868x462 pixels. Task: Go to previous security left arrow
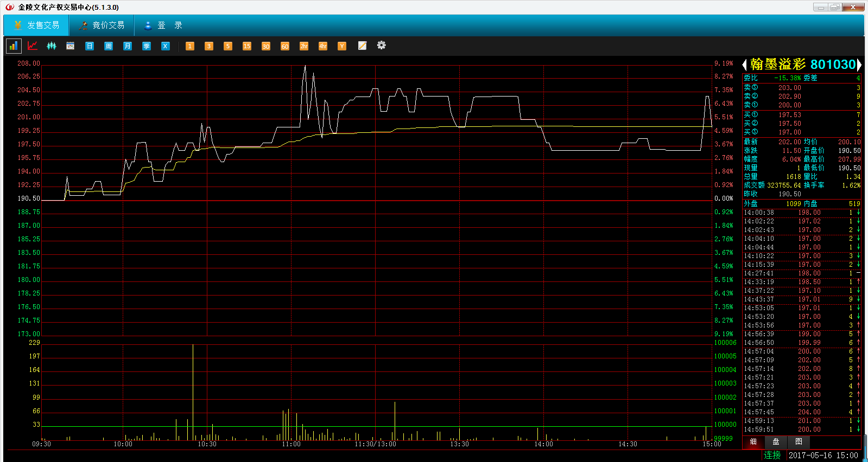point(745,65)
